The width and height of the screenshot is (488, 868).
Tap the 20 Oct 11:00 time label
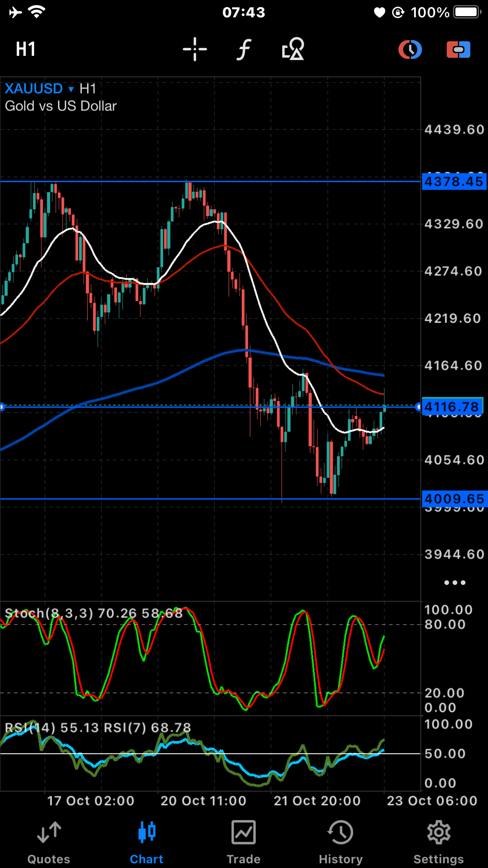pyautogui.click(x=204, y=801)
